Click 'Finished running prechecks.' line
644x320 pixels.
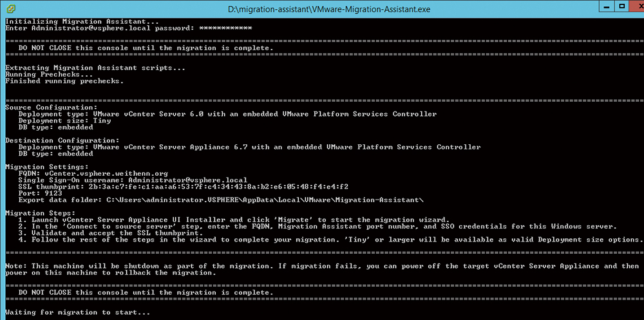tap(64, 81)
